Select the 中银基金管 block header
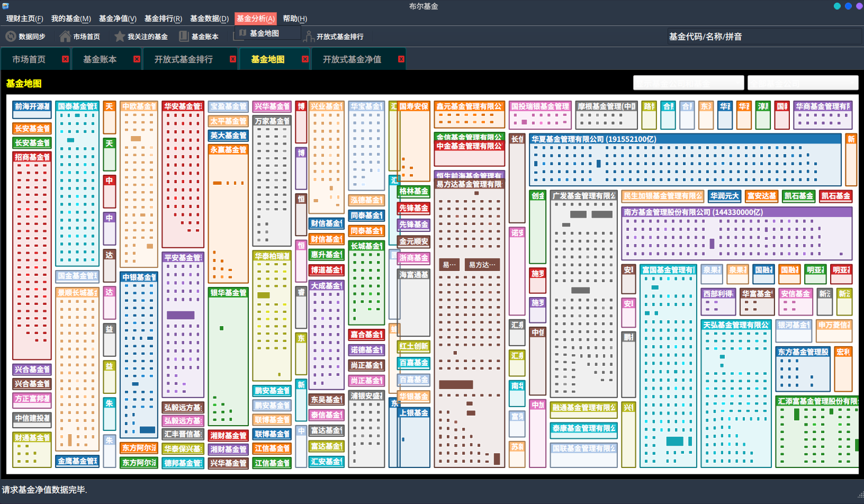Screen dimensions: 864x504 pyautogui.click(x=139, y=277)
